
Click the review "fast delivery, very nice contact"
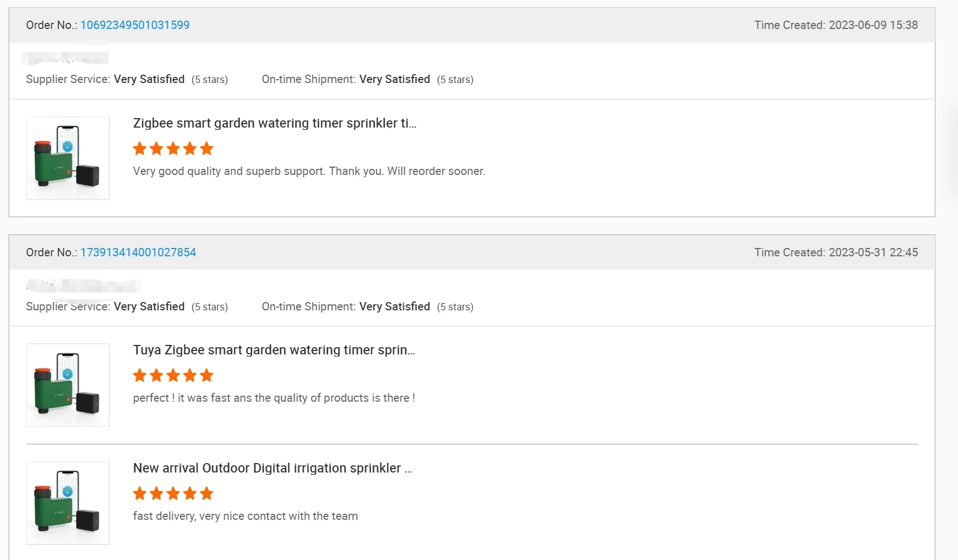[x=245, y=516]
